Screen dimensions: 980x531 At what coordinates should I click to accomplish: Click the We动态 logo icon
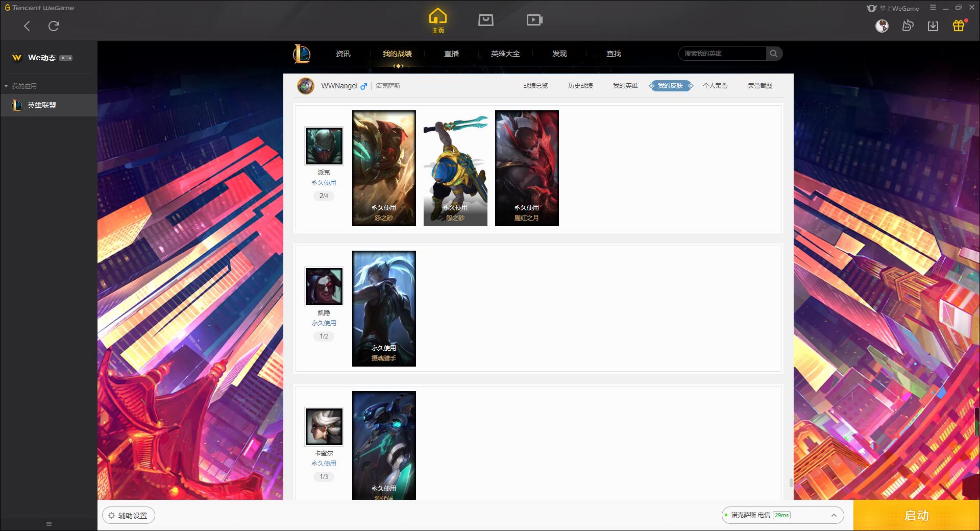coord(17,58)
